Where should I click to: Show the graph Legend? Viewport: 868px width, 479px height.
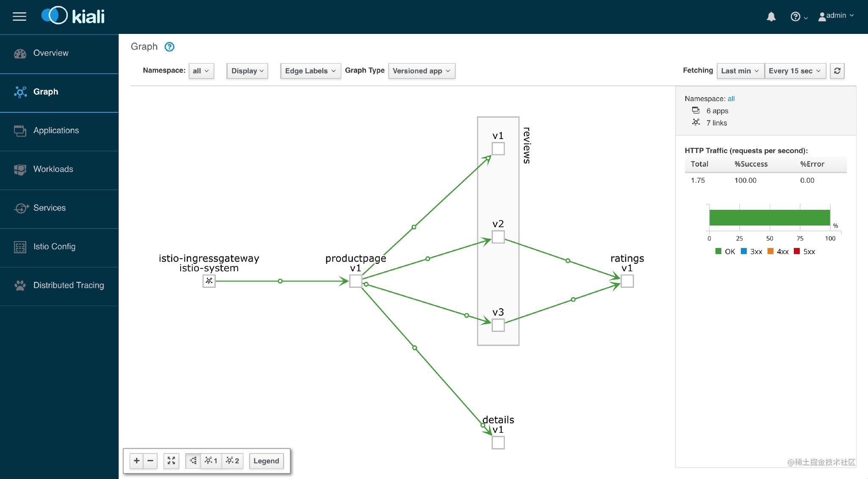click(266, 461)
